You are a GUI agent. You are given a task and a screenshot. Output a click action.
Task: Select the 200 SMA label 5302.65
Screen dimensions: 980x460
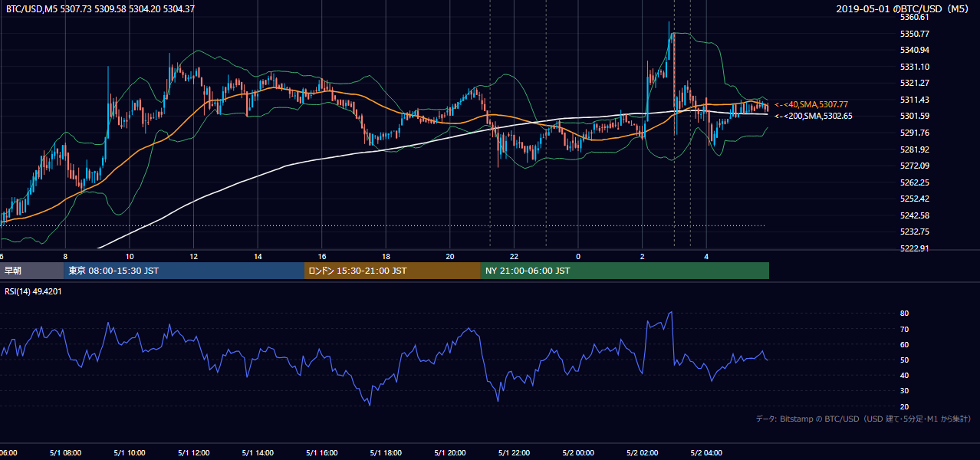[x=814, y=117]
